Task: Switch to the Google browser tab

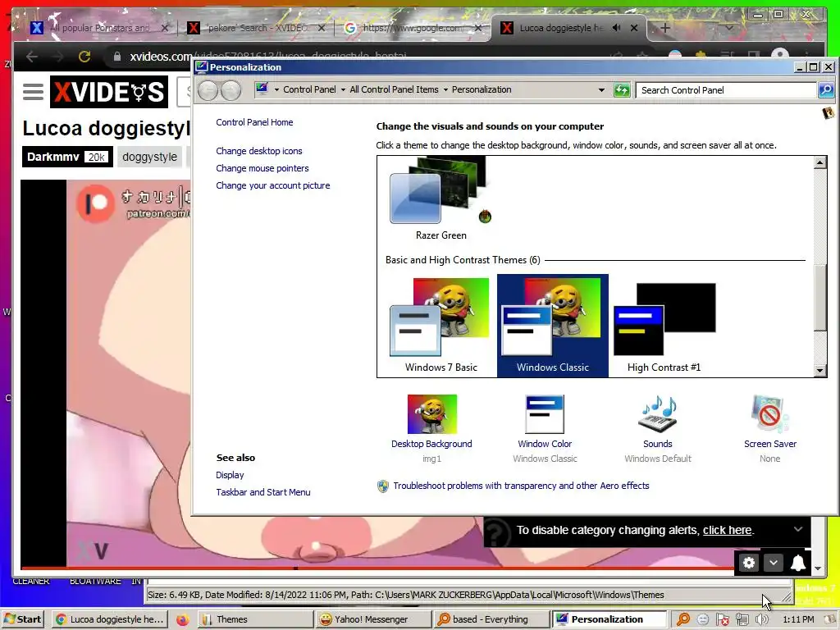Action: click(x=413, y=28)
